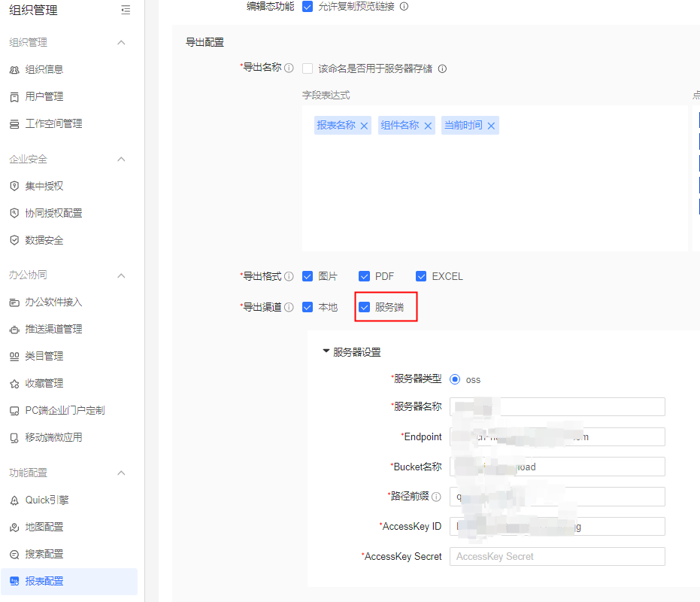700x602 pixels.
Task: Click the help icon beside 路径前缀
Action: click(x=436, y=497)
